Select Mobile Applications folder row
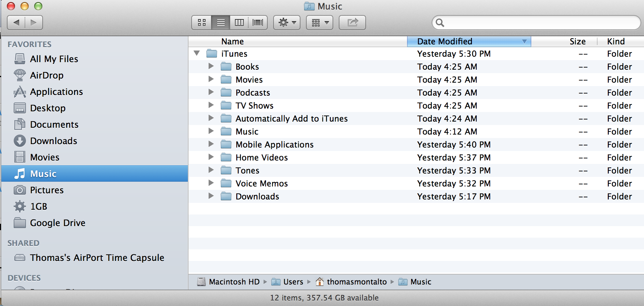 coord(416,144)
